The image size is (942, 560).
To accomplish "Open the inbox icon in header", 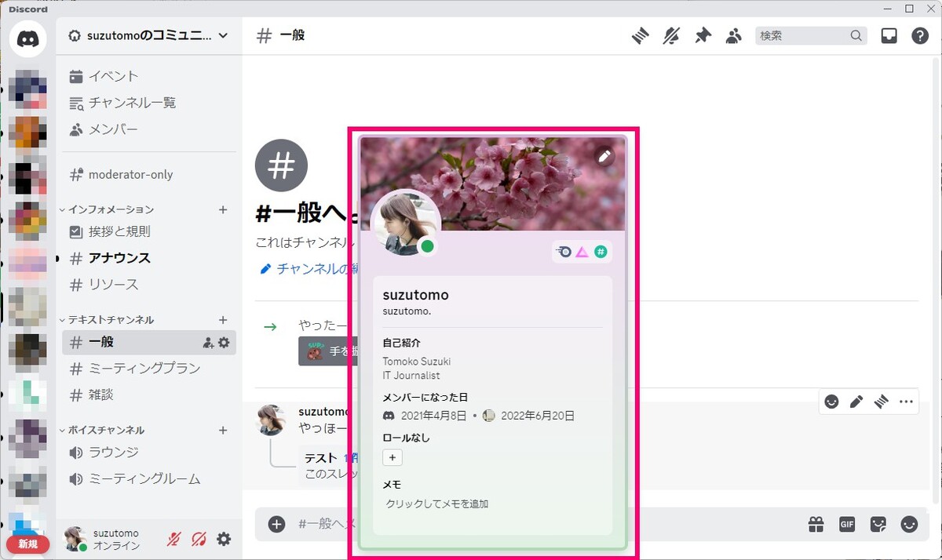I will (889, 36).
